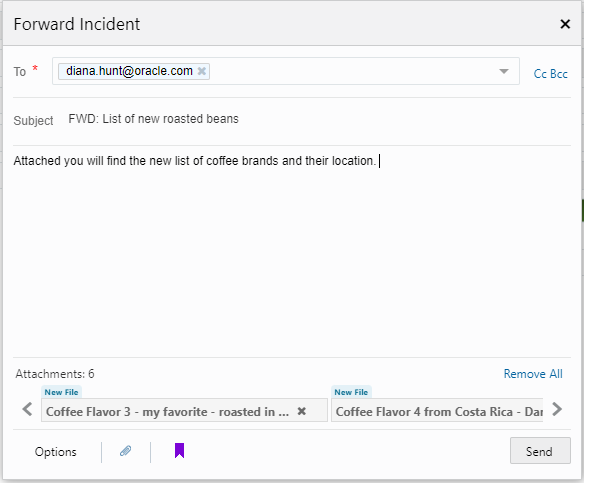
Task: Expand the To recipients dropdown
Action: coord(504,71)
